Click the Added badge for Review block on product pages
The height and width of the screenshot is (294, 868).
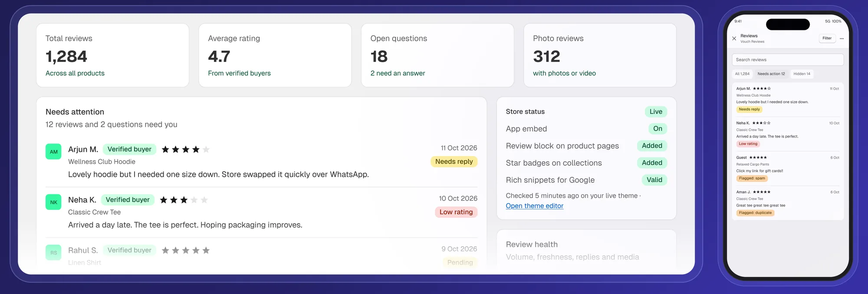[652, 146]
